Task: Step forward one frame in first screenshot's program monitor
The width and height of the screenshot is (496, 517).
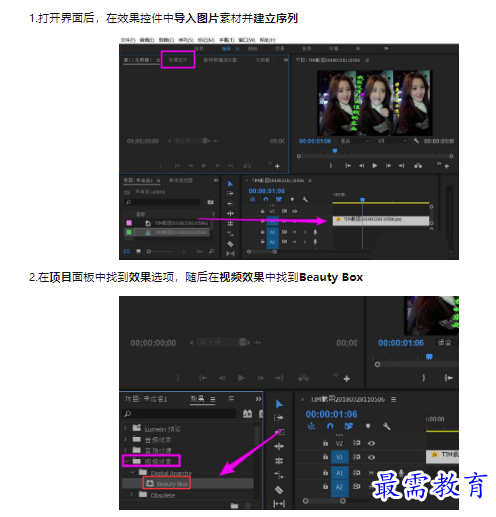Action: point(388,165)
